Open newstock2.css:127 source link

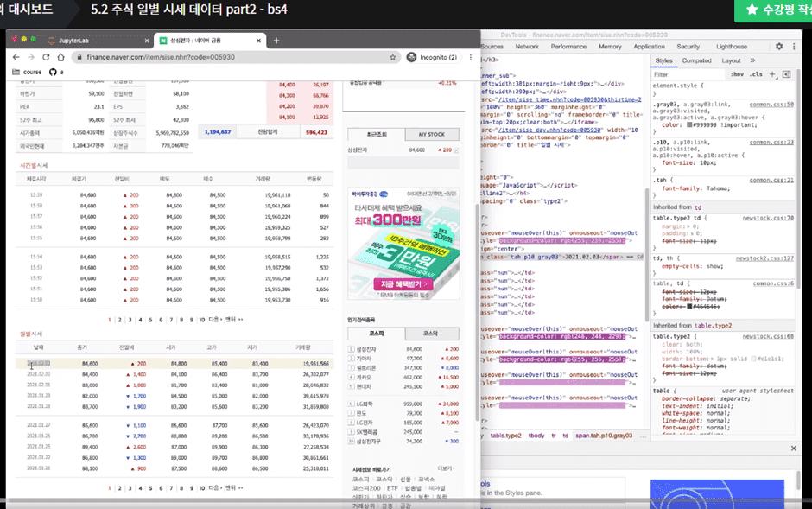(x=764, y=258)
